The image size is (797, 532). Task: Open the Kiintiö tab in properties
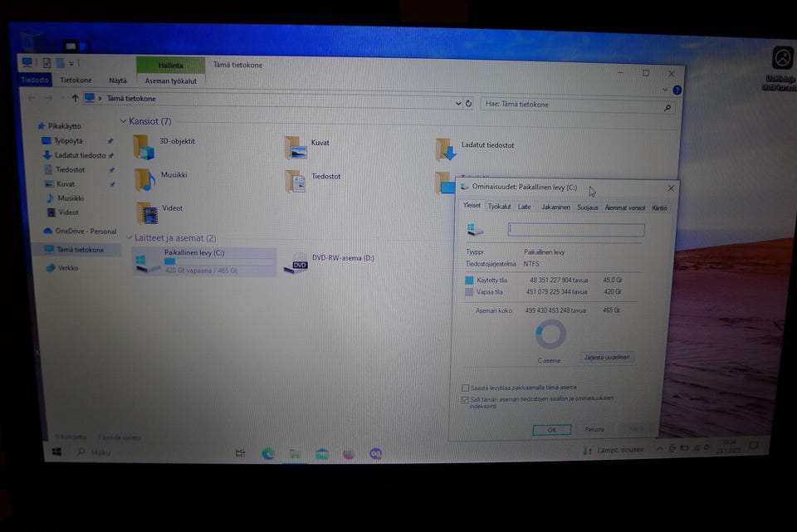(659, 207)
